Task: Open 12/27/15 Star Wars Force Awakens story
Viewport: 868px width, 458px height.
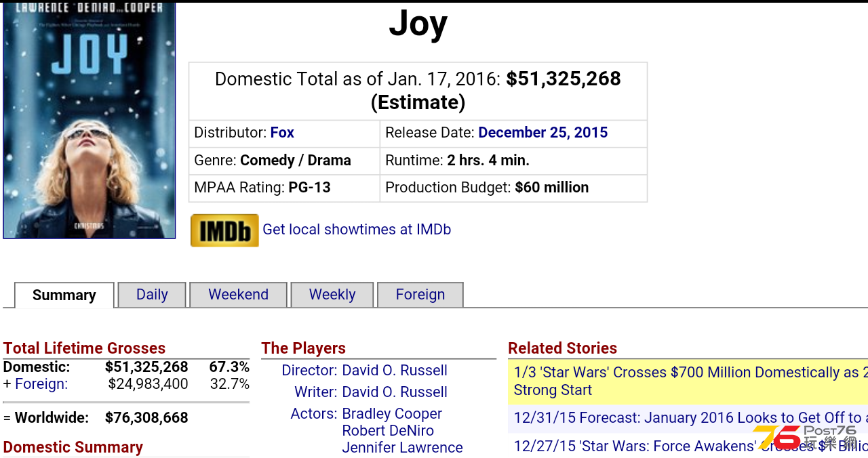Action: (x=688, y=446)
